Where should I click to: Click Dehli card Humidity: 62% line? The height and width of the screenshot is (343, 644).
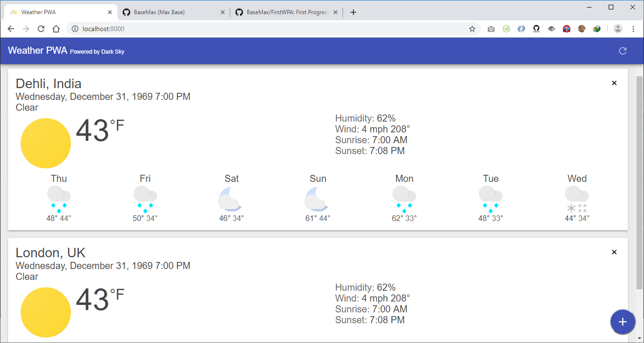pyautogui.click(x=366, y=118)
